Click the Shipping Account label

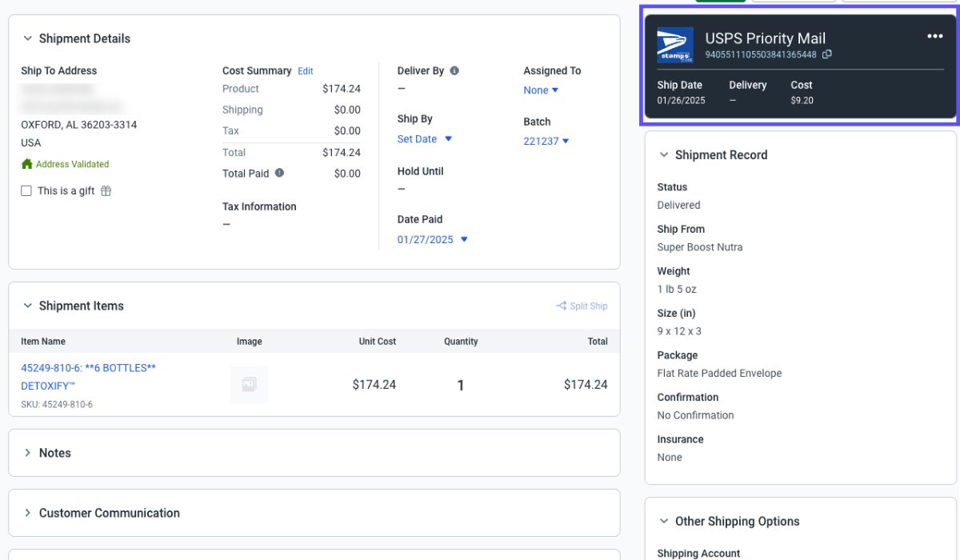(698, 554)
